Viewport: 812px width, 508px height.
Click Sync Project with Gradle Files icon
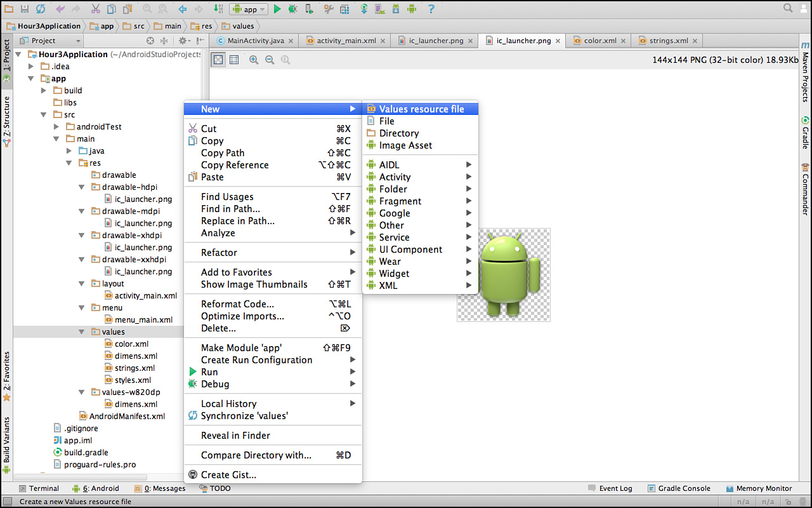click(x=364, y=9)
